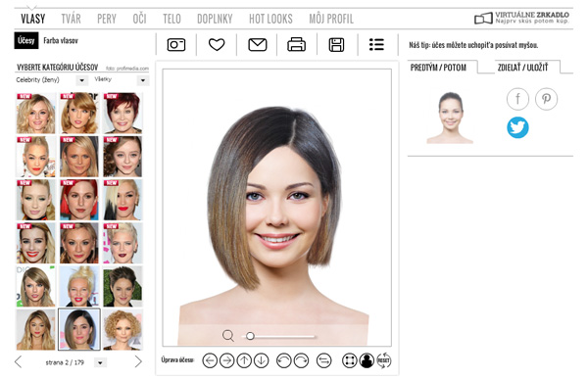Open the VLASY menu
Screen dimensions: 588x380
click(x=33, y=19)
